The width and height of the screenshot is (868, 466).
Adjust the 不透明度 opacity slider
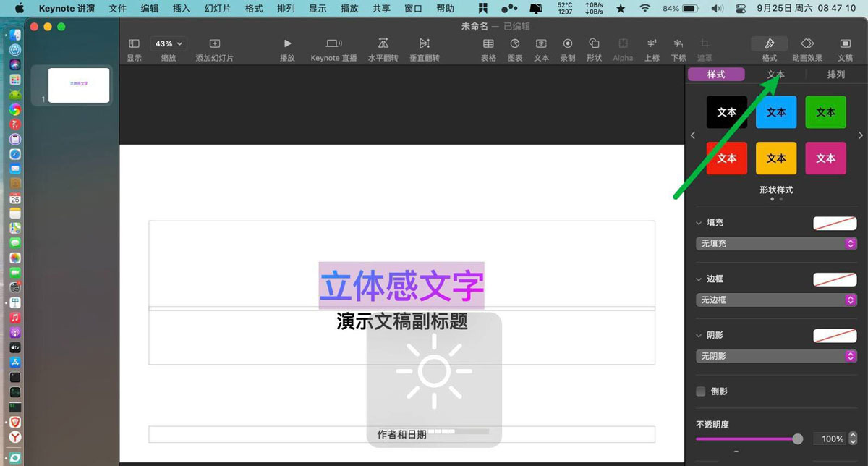[x=749, y=439]
